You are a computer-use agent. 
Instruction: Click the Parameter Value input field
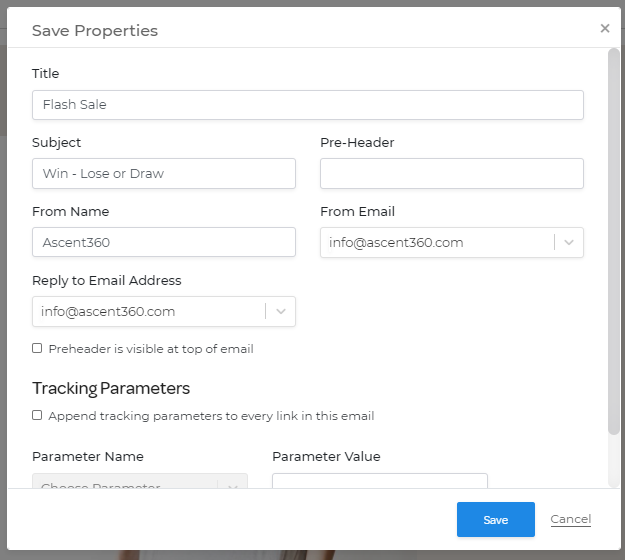point(380,481)
